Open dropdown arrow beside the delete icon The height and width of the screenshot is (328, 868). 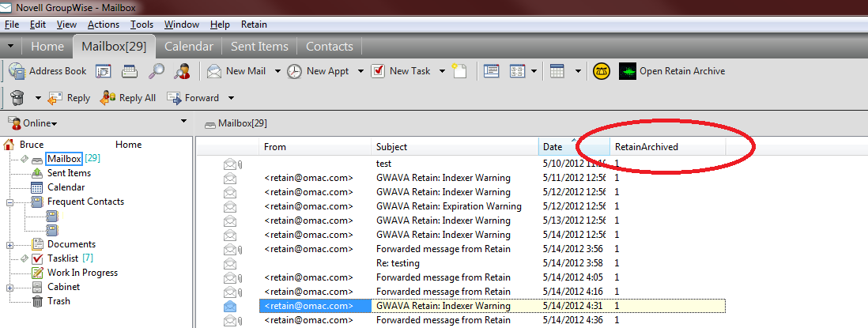[x=38, y=99]
